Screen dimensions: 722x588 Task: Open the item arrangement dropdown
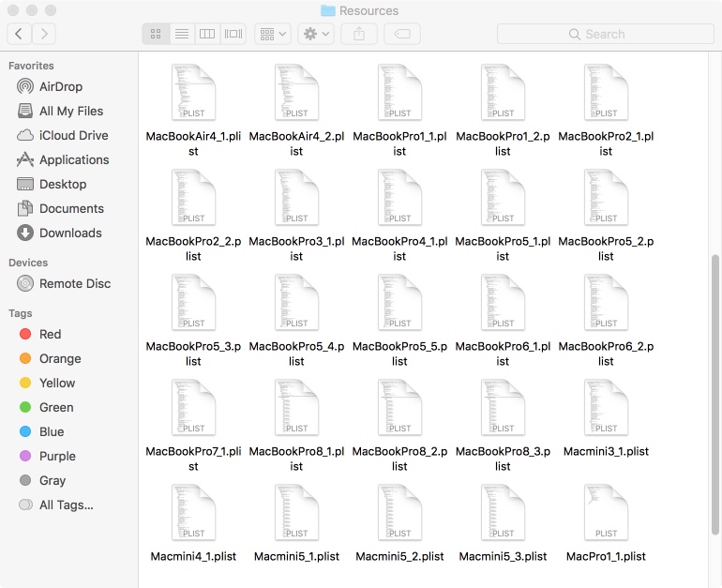273,34
